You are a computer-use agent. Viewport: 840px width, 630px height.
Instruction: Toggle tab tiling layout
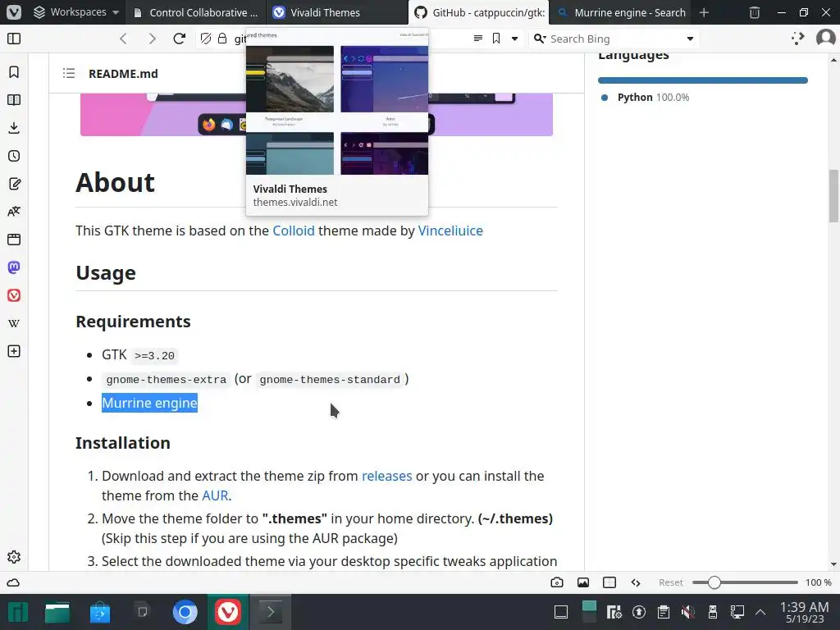coord(609,582)
